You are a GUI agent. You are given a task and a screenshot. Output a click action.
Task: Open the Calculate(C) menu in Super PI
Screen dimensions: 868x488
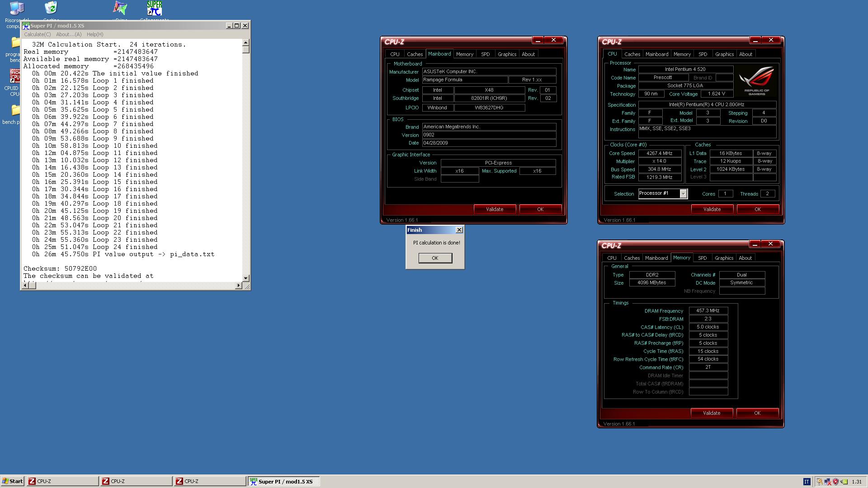37,34
